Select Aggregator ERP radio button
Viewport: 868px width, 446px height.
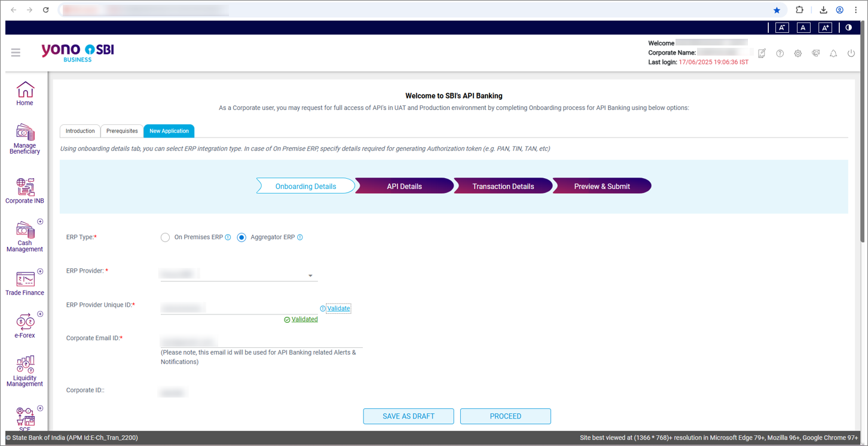(x=242, y=237)
